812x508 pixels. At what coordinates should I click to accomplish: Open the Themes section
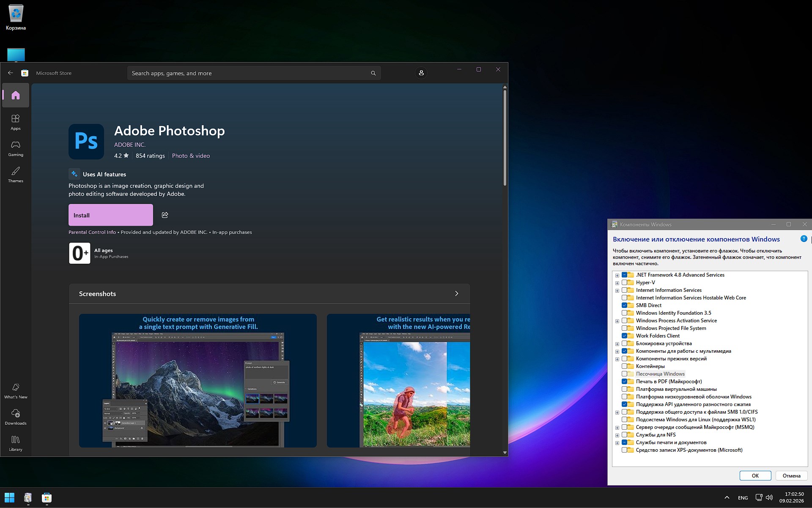[x=15, y=174]
